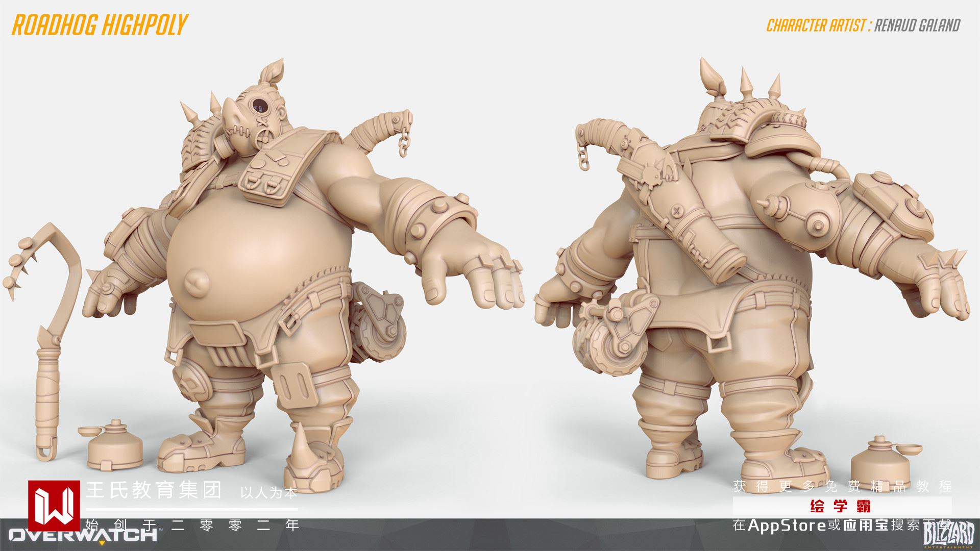Click the Blizzard Entertainment logo
Screen dimensions: 980x551
coord(948,537)
